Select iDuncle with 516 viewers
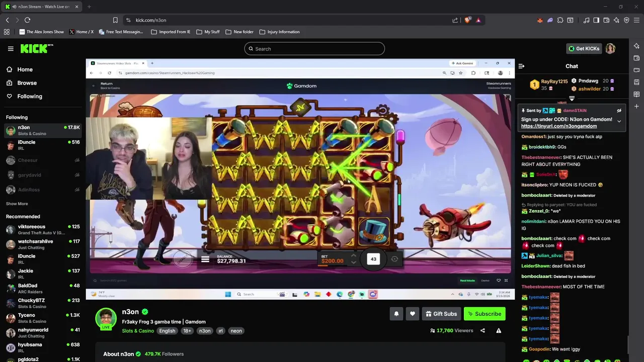Viewport: 644px width, 362px height. click(43, 145)
